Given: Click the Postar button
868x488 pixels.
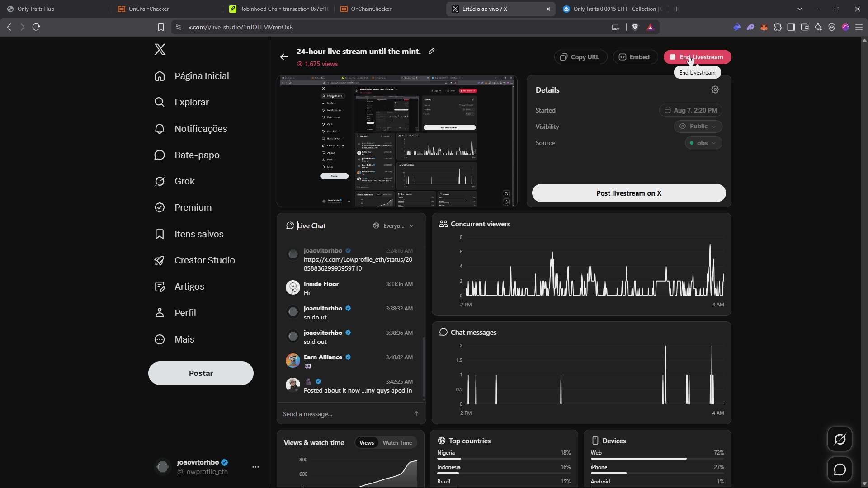Looking at the screenshot, I should click(201, 373).
